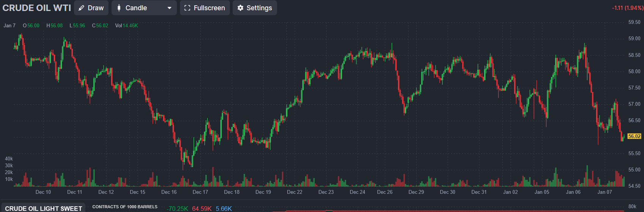
Task: Click the blue 5.66K value
Action: click(x=224, y=209)
